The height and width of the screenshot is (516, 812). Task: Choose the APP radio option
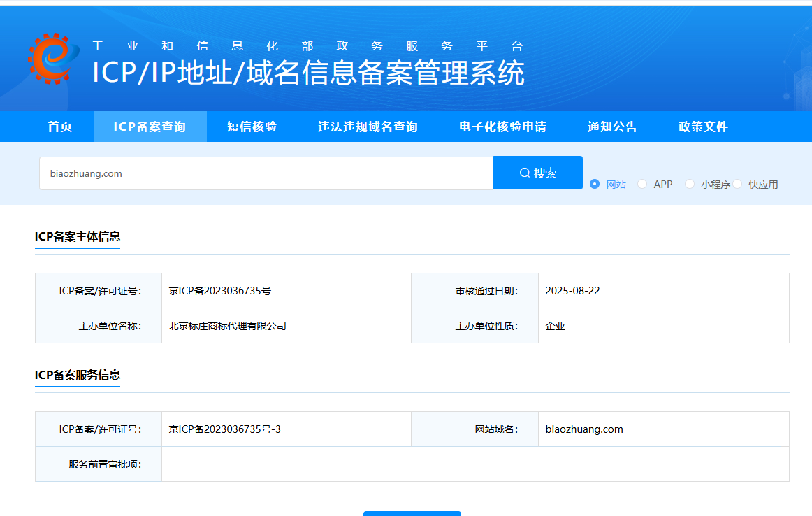(x=642, y=184)
